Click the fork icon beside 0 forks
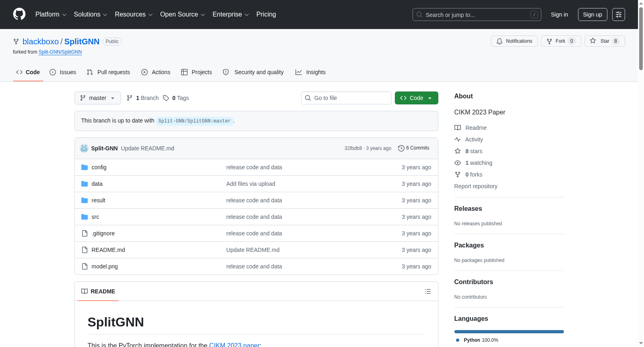This screenshot has width=644, height=347. 458,175
